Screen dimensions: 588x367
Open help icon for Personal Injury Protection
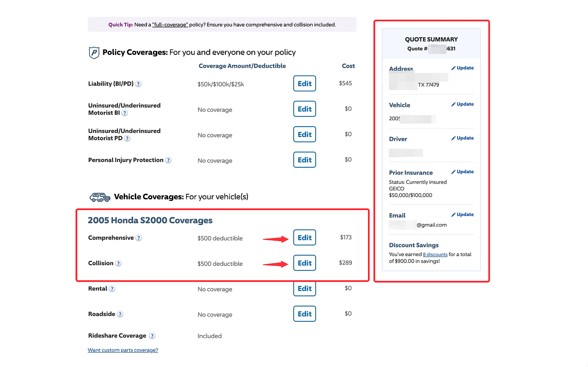(168, 160)
